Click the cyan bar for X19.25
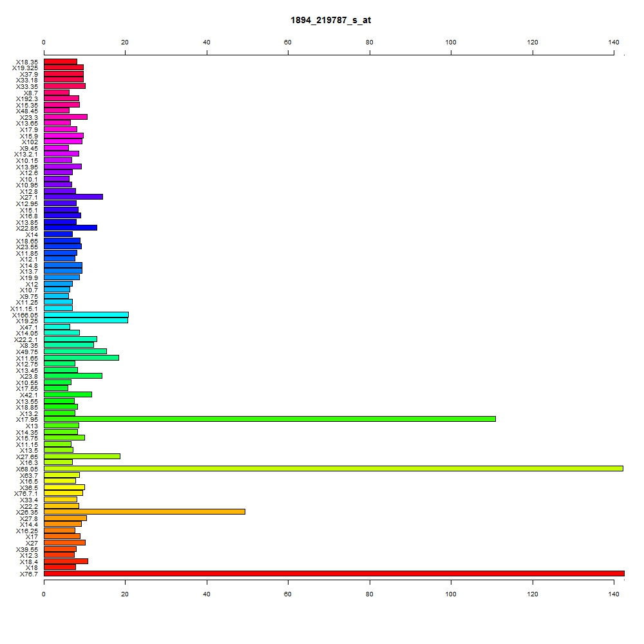The image size is (644, 644). (86, 320)
